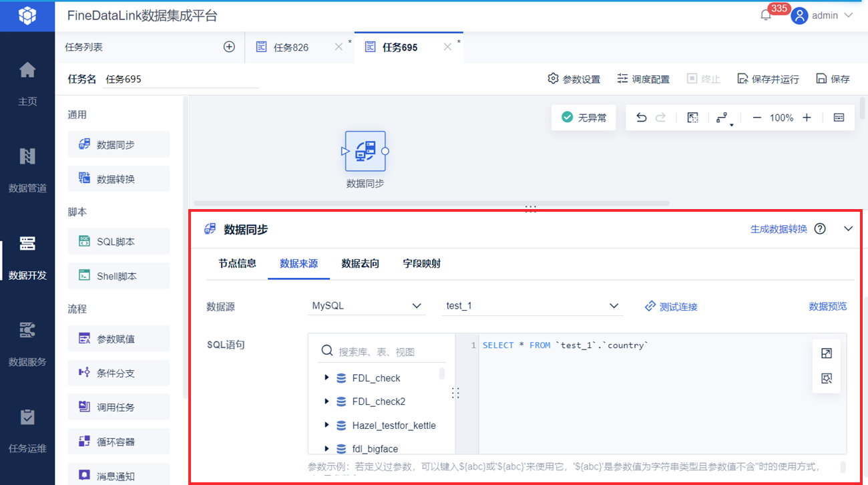
Task: Open the MySQL data source type dropdown
Action: pyautogui.click(x=367, y=306)
